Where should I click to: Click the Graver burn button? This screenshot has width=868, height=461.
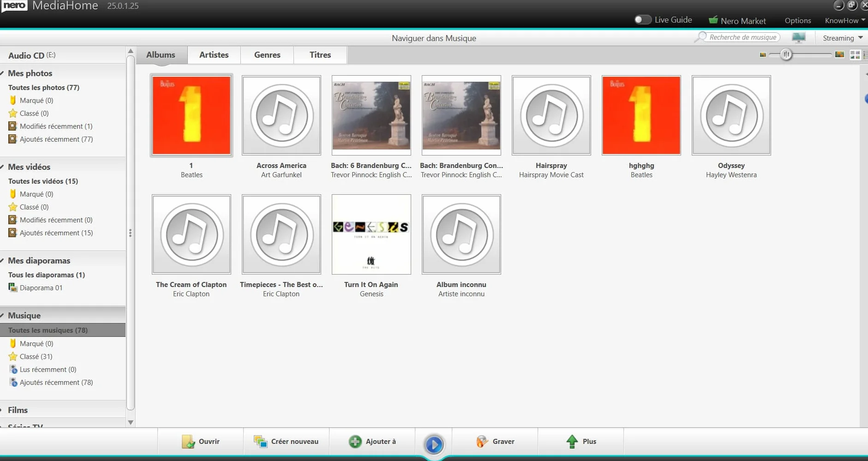point(495,442)
